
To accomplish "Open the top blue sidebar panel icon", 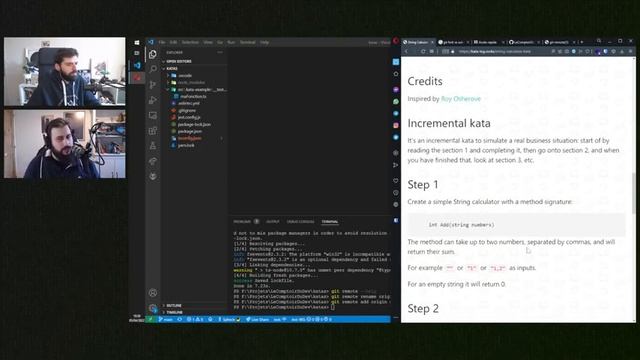I will [x=396, y=62].
